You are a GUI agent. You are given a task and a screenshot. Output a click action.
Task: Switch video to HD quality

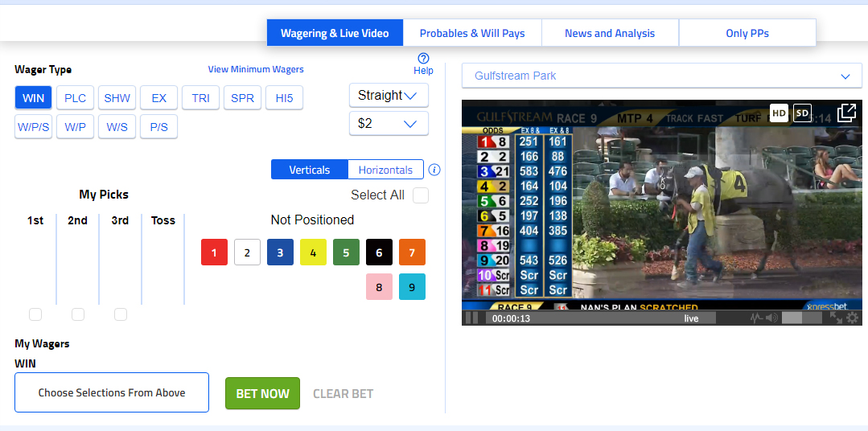pyautogui.click(x=779, y=113)
